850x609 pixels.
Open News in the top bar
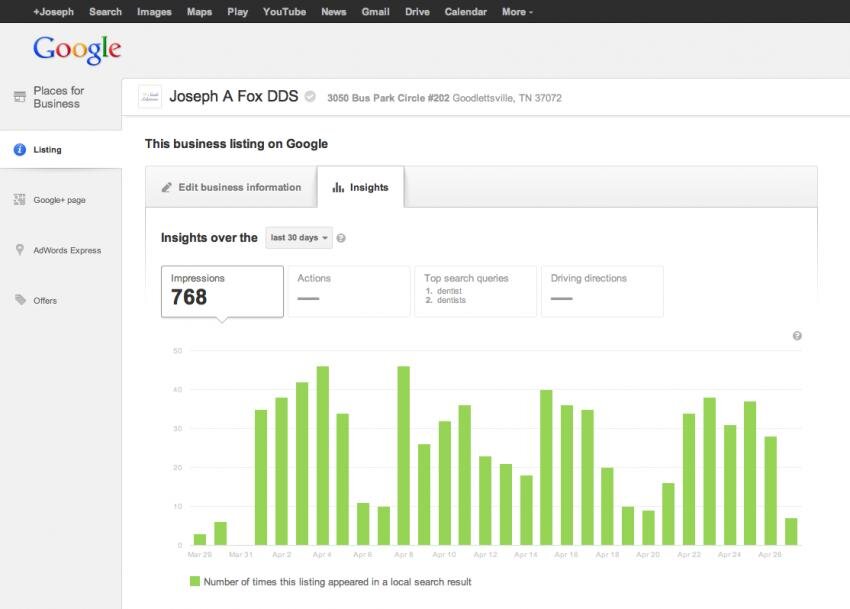click(333, 11)
